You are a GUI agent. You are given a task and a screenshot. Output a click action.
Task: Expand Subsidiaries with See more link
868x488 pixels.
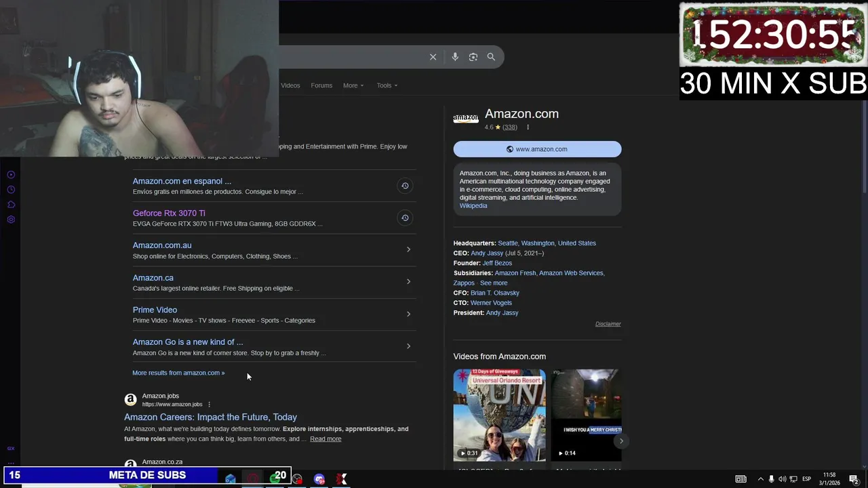coord(494,283)
